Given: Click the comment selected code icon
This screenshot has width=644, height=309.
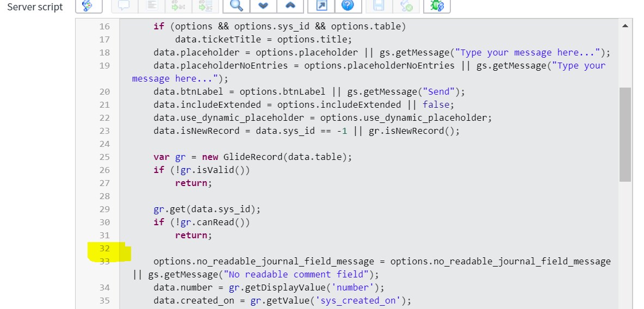Looking at the screenshot, I should (125, 5).
